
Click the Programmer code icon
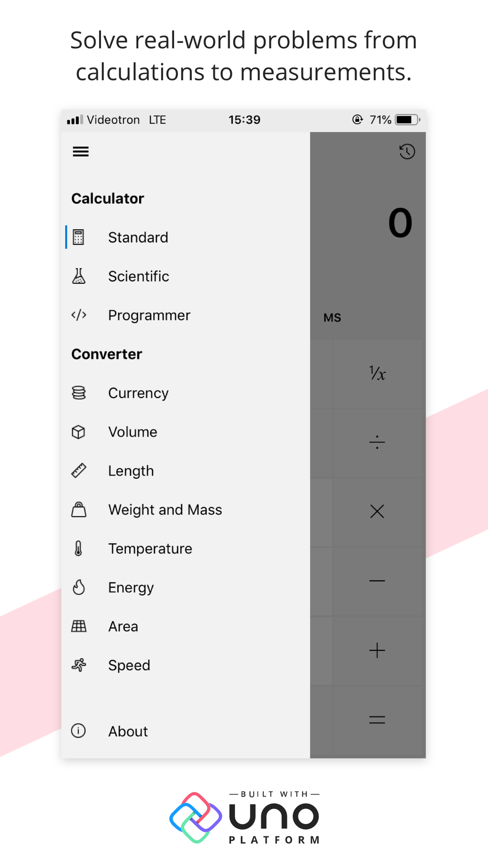point(79,315)
